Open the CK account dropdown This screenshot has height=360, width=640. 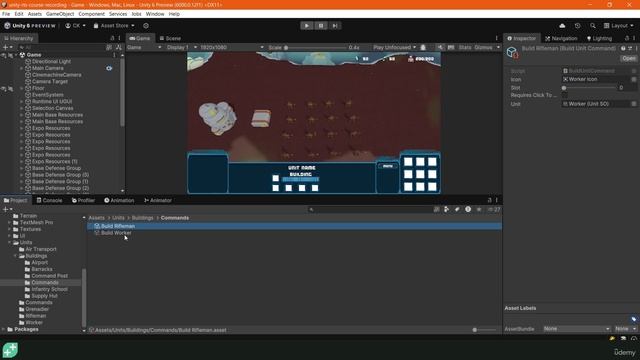coord(76,26)
